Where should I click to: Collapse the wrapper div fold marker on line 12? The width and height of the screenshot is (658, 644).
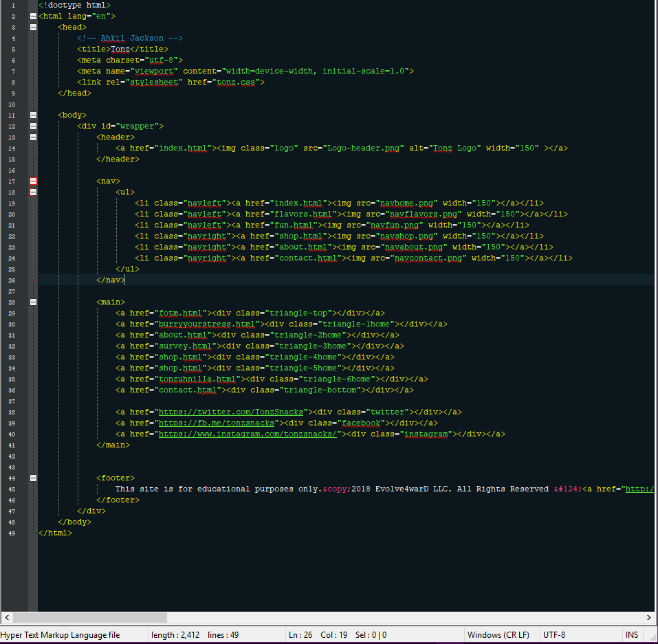(x=33, y=126)
